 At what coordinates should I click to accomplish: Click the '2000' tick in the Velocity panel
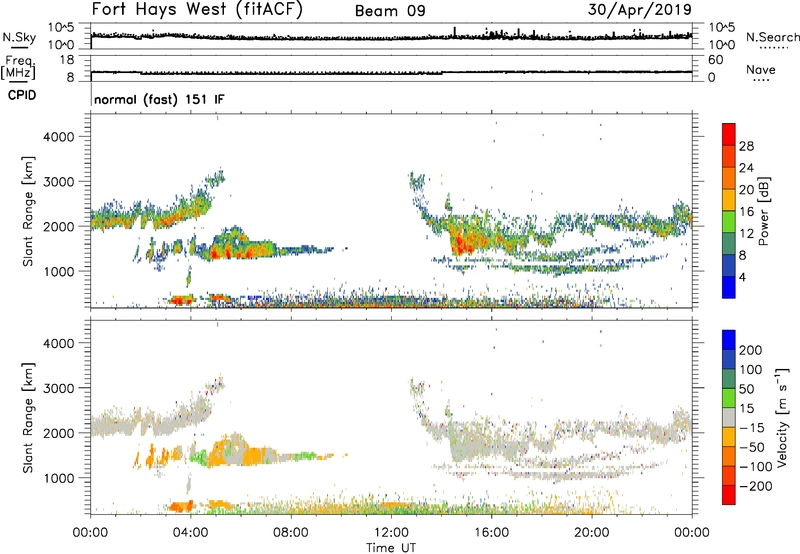59,433
